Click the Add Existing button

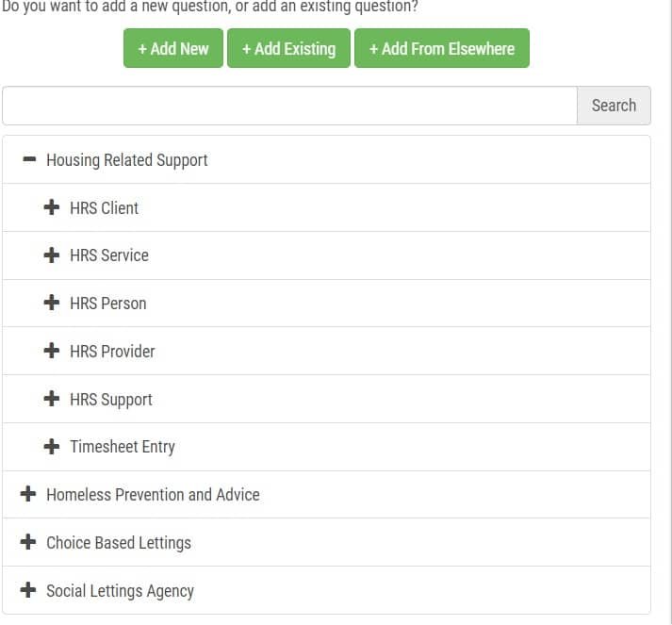pos(288,48)
